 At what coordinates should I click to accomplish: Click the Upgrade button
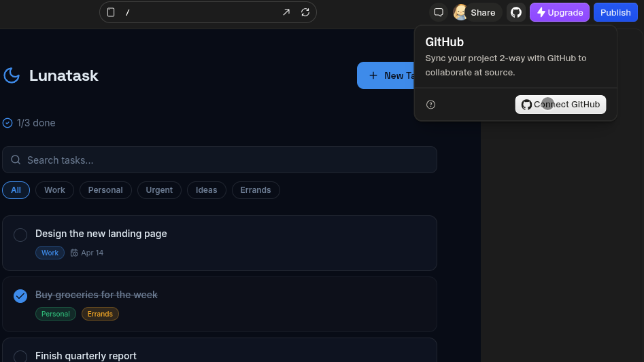pos(560,12)
